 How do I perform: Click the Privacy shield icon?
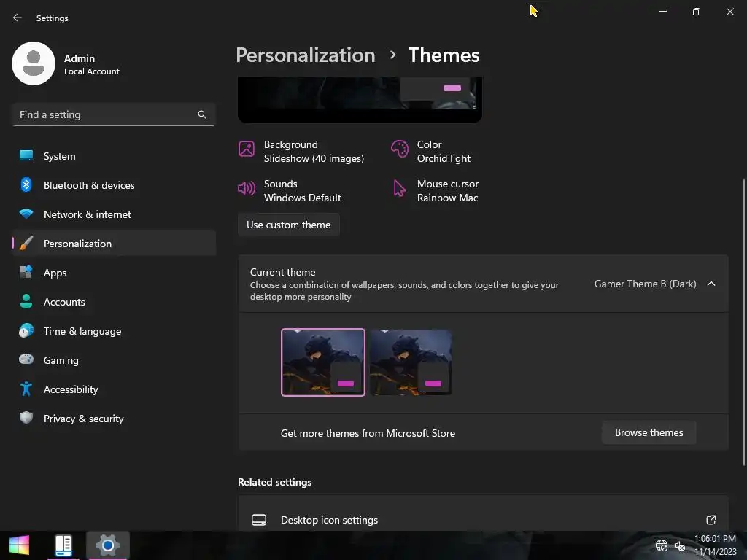pos(26,418)
